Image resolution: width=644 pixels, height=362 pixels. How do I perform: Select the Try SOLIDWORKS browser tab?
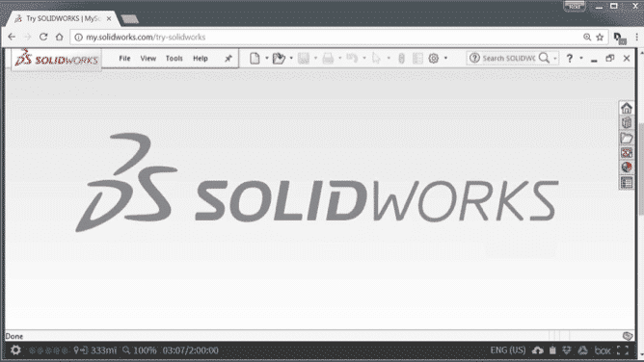point(64,18)
